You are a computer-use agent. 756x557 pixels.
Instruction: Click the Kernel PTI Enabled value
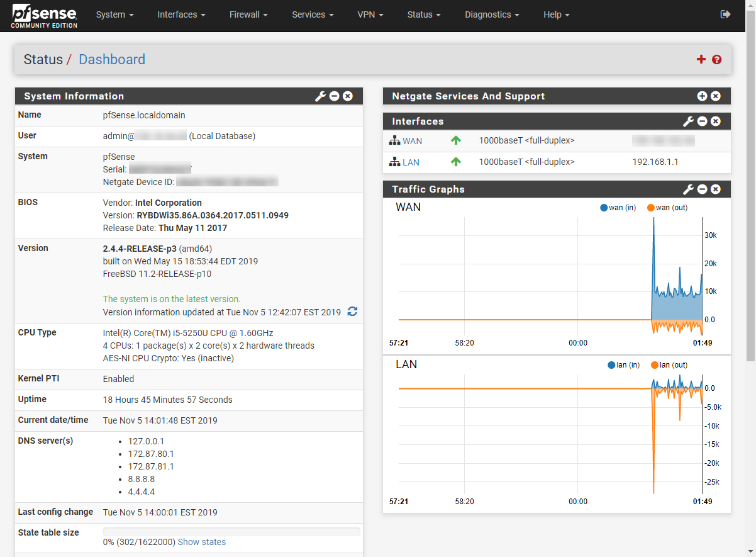point(119,379)
